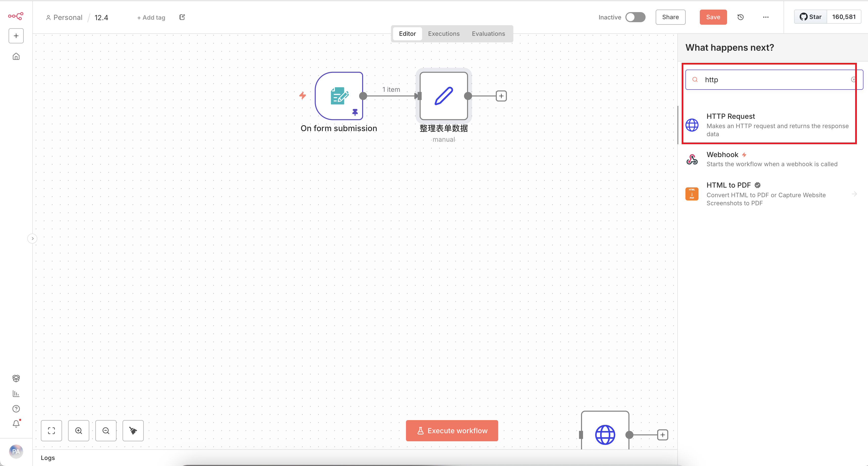Image resolution: width=868 pixels, height=466 pixels.
Task: Clear the http search text
Action: (x=854, y=80)
